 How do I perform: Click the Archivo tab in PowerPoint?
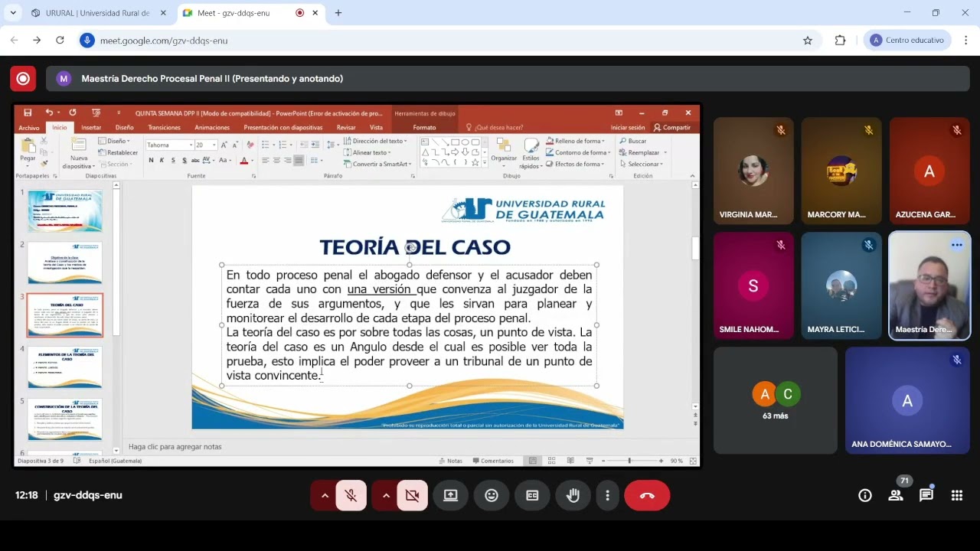click(x=29, y=128)
